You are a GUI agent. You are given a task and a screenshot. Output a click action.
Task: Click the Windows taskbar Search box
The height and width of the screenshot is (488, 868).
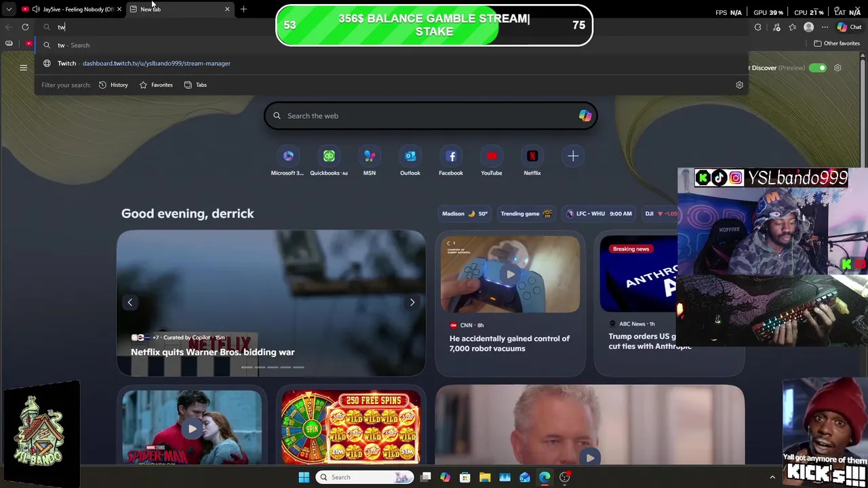coord(365,477)
